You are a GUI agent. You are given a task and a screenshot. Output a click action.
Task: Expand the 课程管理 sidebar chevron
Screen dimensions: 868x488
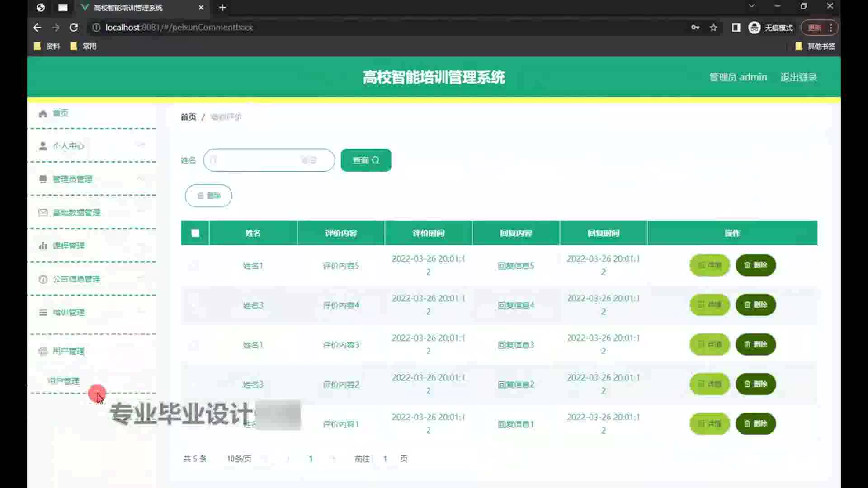pos(141,246)
